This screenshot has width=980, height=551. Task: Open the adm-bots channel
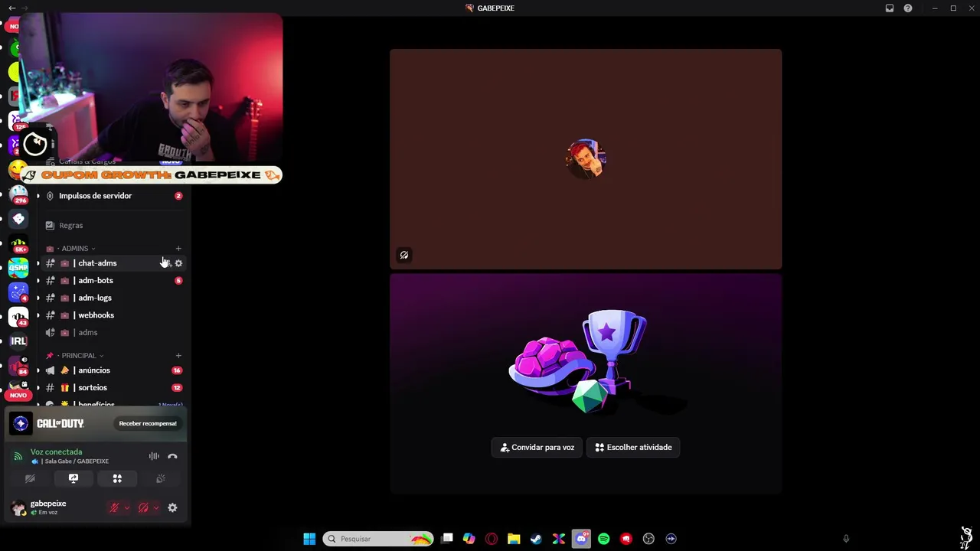(113, 281)
